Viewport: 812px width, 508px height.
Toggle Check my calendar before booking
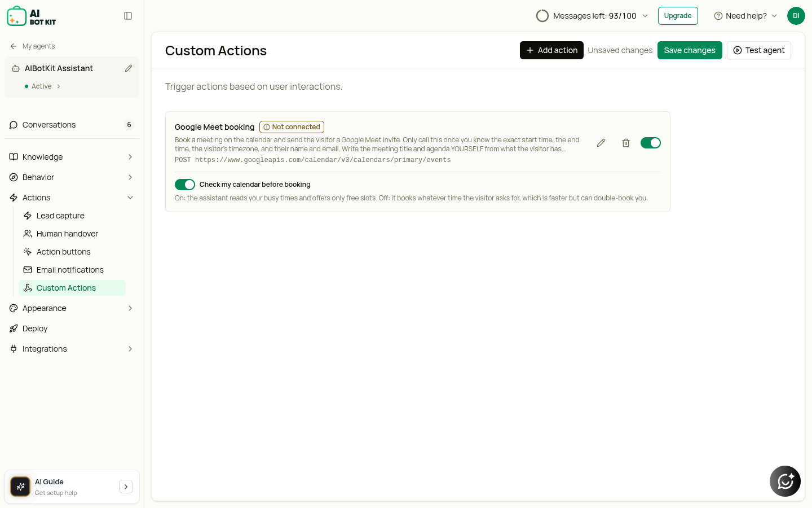(x=185, y=185)
